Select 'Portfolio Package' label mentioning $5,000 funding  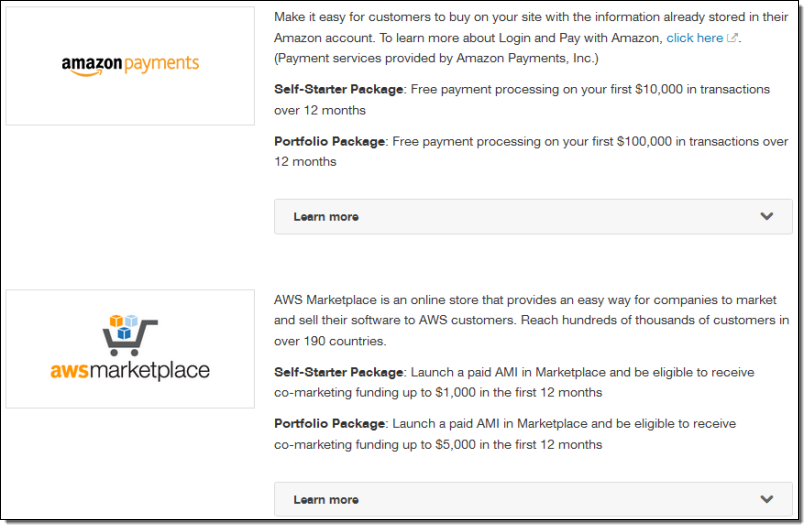tap(329, 424)
